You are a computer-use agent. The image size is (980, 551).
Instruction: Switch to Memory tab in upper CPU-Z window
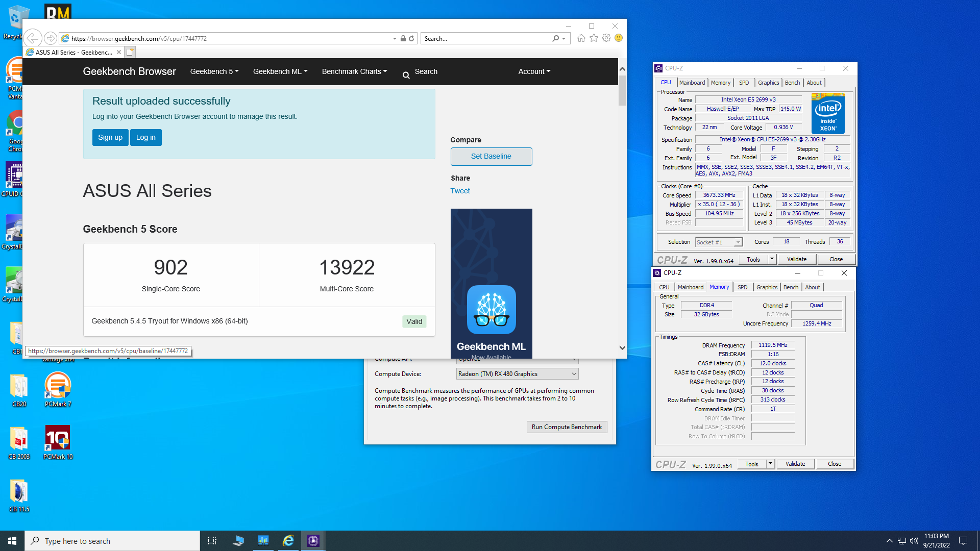tap(721, 83)
